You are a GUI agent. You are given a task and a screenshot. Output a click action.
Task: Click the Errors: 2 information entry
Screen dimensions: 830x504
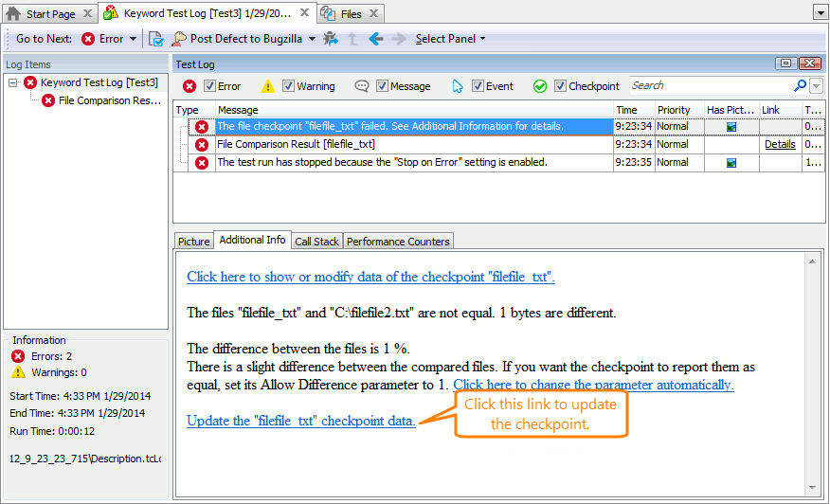(42, 356)
